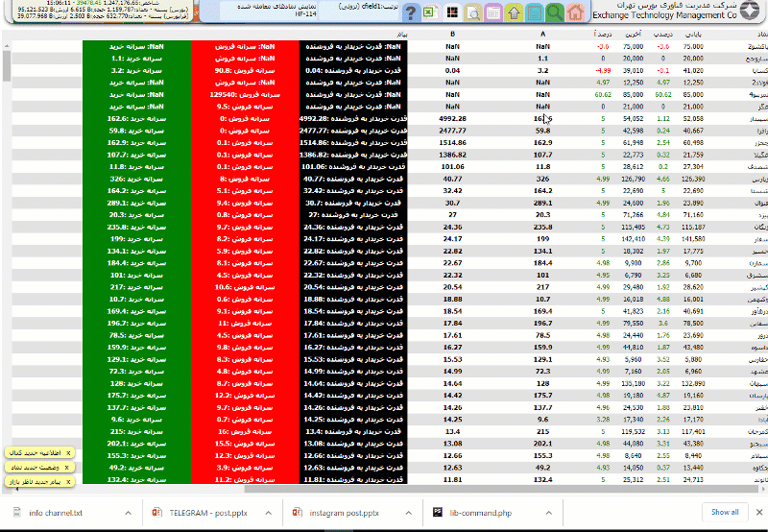The width and height of the screenshot is (768, 532).
Task: Click cell value 2477.77 in column B
Action: pos(452,131)
